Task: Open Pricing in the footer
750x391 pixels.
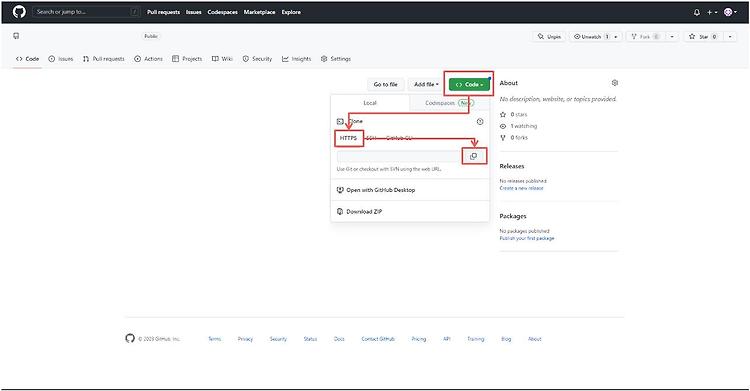Action: [x=419, y=339]
